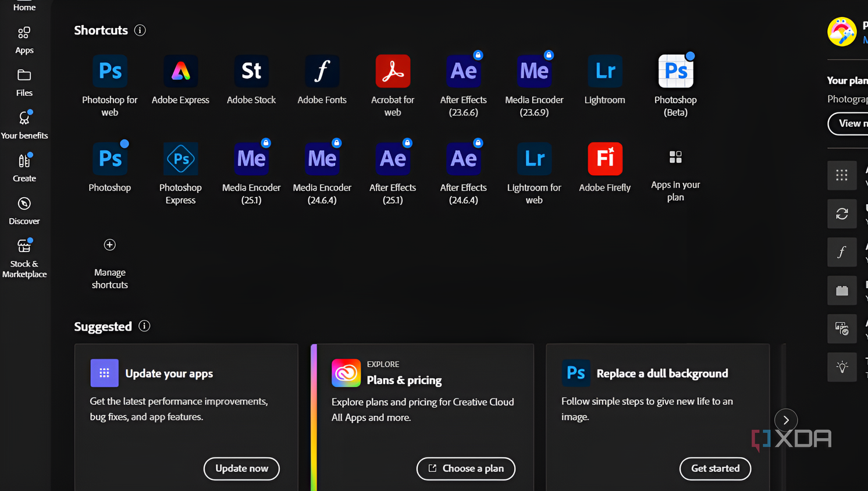Open Media Encoder (23.6.9) shortcut
The width and height of the screenshot is (868, 491).
(x=534, y=71)
